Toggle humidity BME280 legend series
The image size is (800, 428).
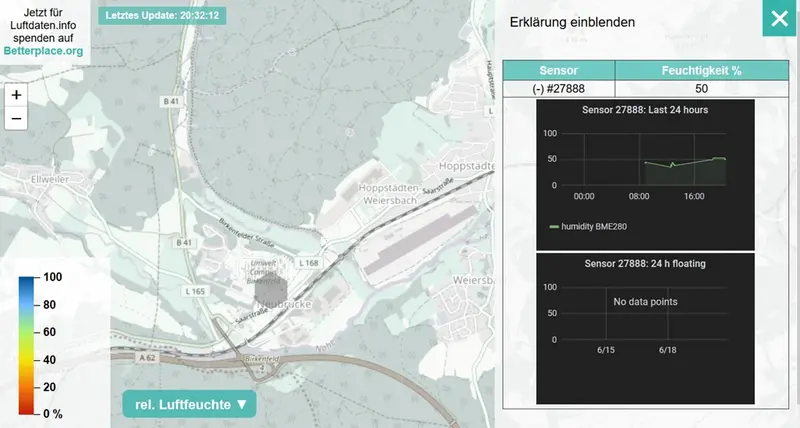point(593,226)
